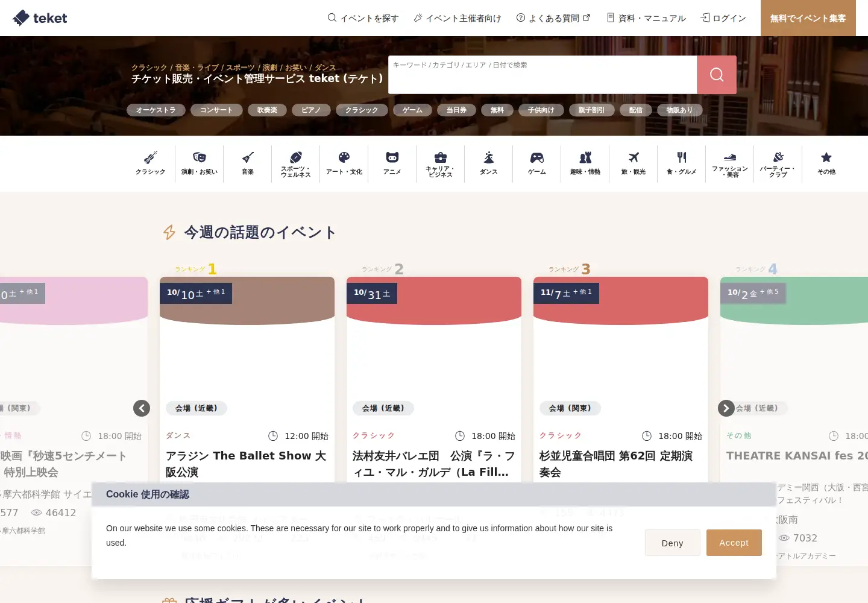Go to previous events with left arrow

[x=142, y=408]
